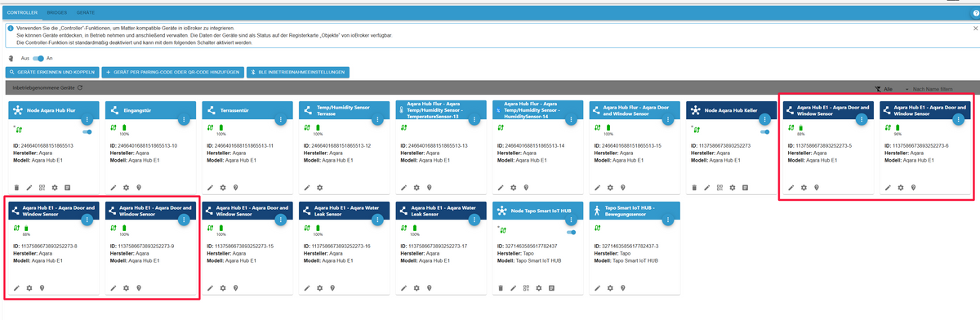Open three-dot menu on Temp/Humidity Sensor Terrasse

(377, 120)
